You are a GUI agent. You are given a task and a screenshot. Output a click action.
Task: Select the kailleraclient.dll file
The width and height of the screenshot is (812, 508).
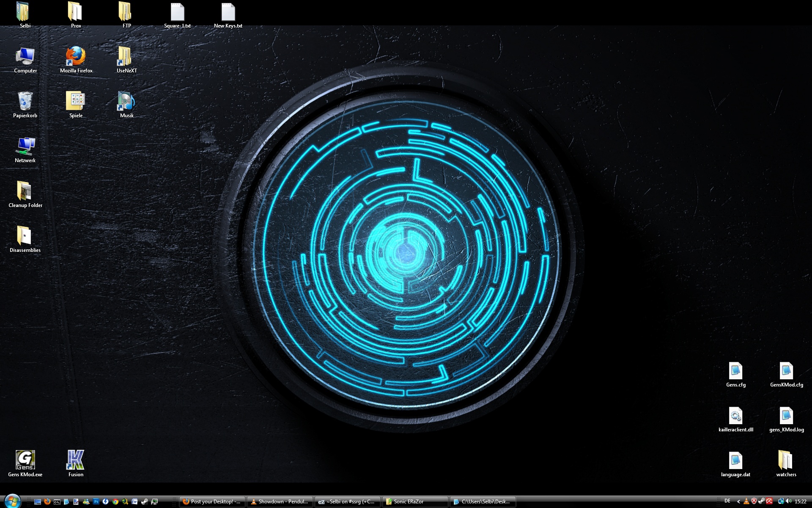pyautogui.click(x=735, y=419)
